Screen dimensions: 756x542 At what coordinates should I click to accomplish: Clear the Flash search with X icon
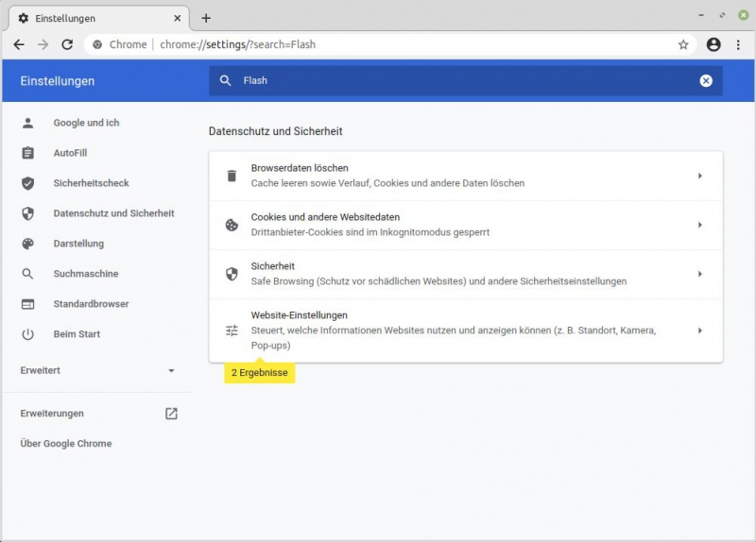(x=706, y=81)
